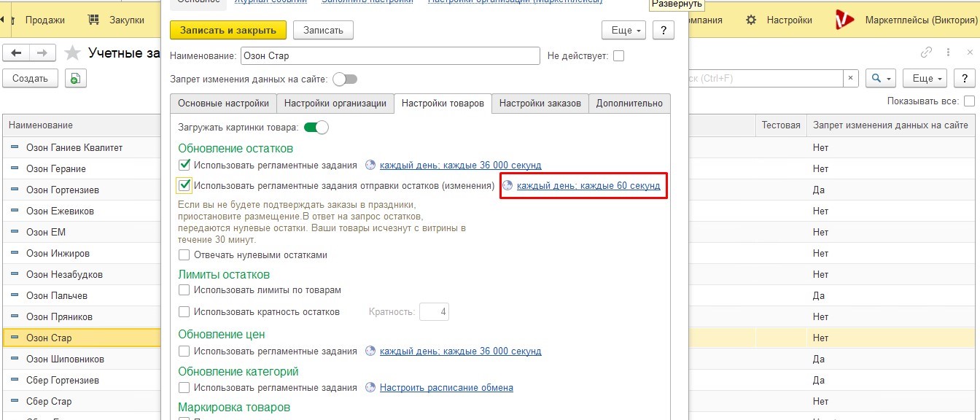
Task: Uncheck the отправки остатков (изменения) checkbox
Action: click(x=184, y=185)
